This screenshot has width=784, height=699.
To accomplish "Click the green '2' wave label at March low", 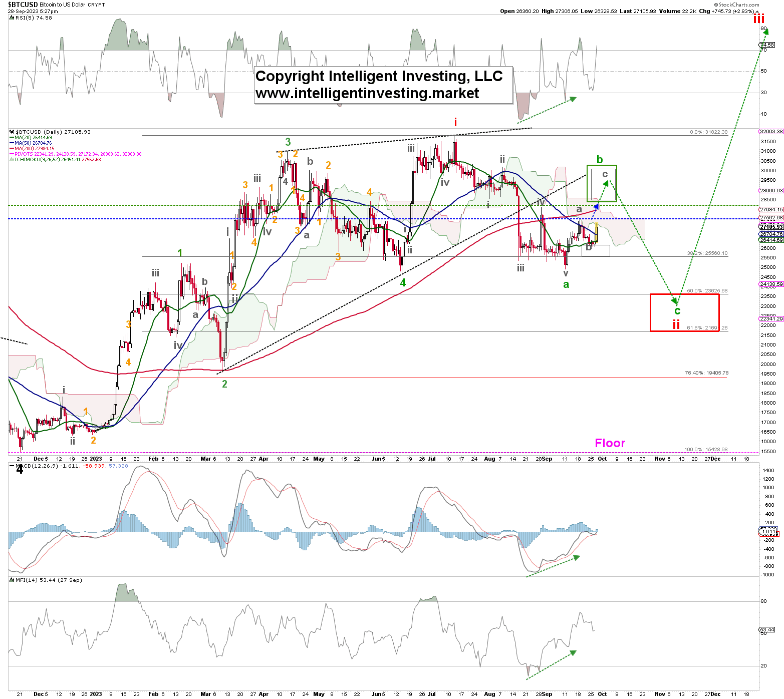I will (224, 384).
